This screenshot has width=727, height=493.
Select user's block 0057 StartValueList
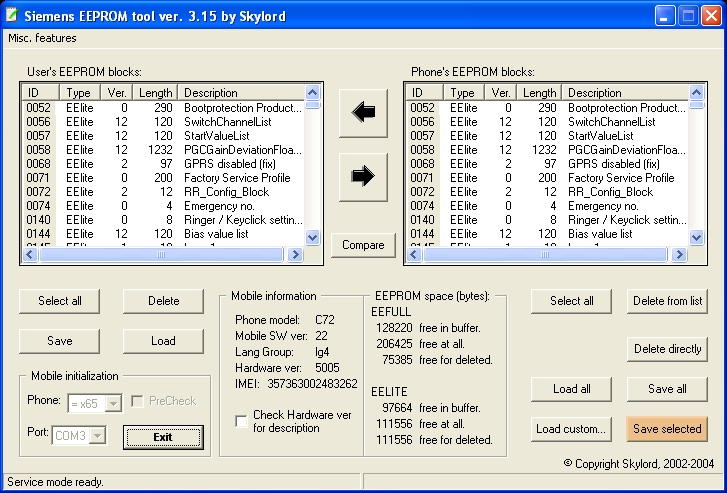click(x=163, y=136)
